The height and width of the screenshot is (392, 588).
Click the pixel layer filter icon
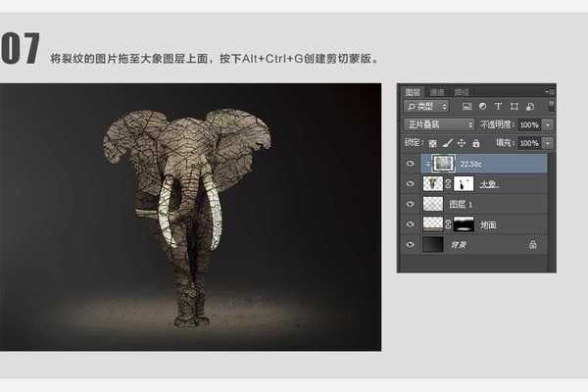[x=466, y=106]
